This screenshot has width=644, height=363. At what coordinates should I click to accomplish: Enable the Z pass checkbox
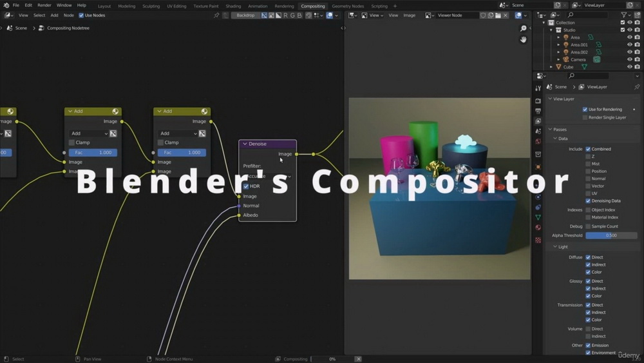coord(588,157)
